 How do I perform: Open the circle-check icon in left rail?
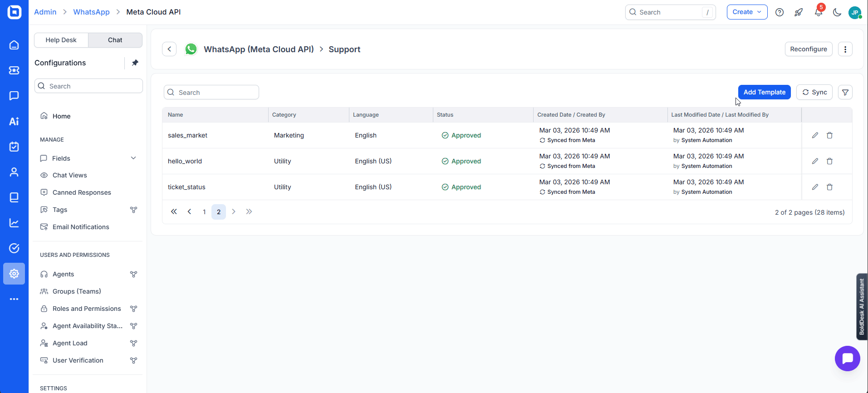(14, 248)
